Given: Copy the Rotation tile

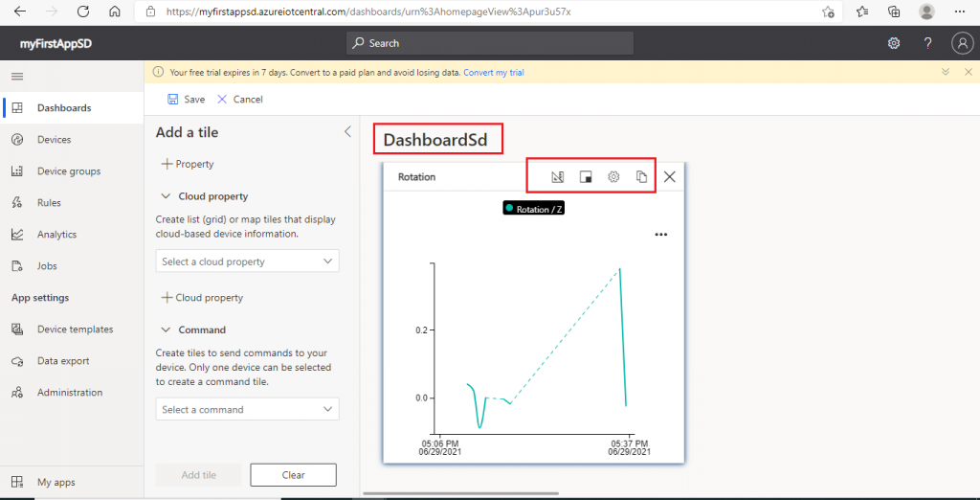Looking at the screenshot, I should pos(640,177).
